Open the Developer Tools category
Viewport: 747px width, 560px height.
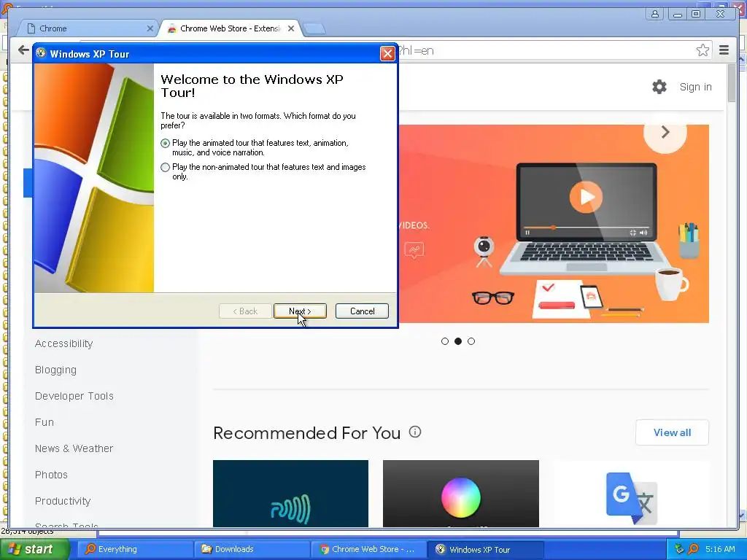point(74,396)
